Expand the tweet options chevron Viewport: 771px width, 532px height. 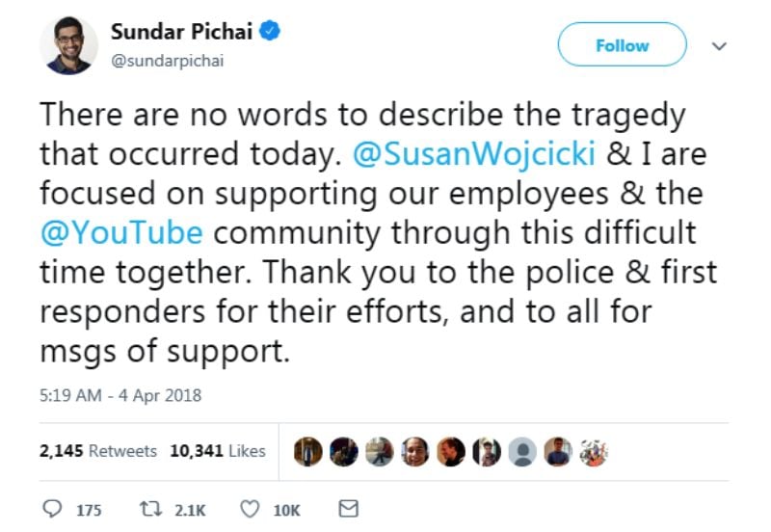click(719, 46)
